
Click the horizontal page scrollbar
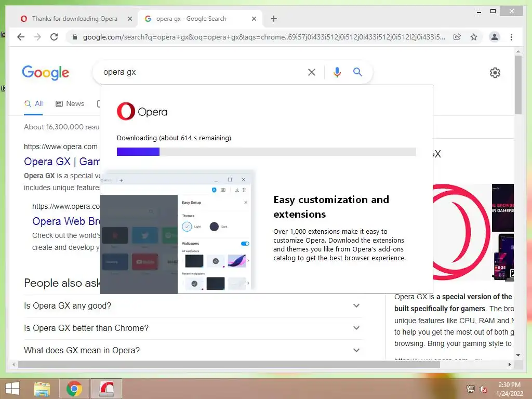tap(229, 364)
